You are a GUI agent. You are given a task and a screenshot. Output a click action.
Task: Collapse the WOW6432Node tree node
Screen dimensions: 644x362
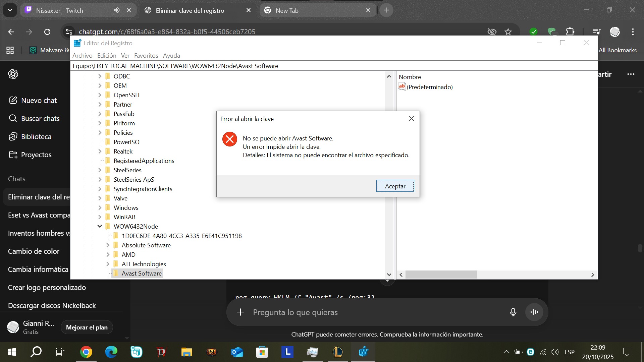coord(100,226)
